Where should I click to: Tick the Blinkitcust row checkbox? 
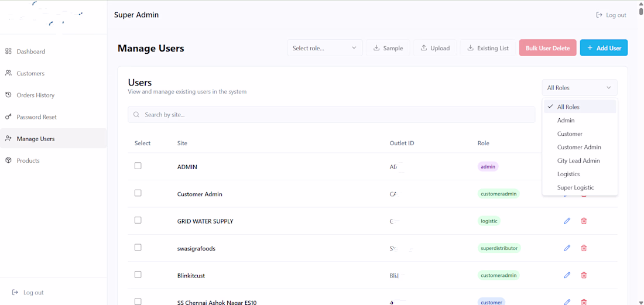(138, 274)
